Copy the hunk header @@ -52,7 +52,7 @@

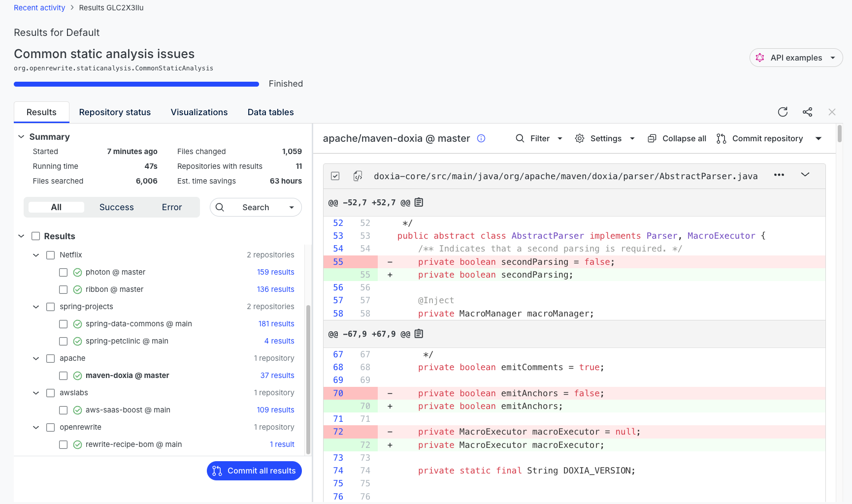(x=419, y=202)
